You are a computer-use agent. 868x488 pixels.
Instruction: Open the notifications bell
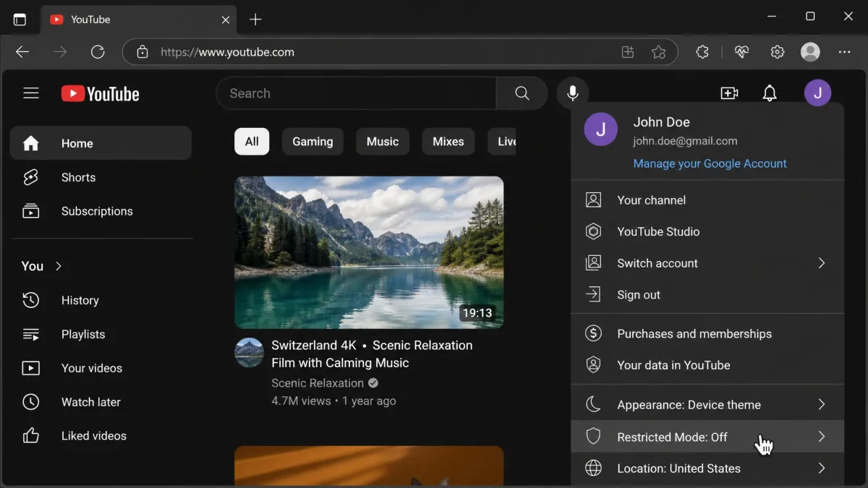tap(770, 93)
